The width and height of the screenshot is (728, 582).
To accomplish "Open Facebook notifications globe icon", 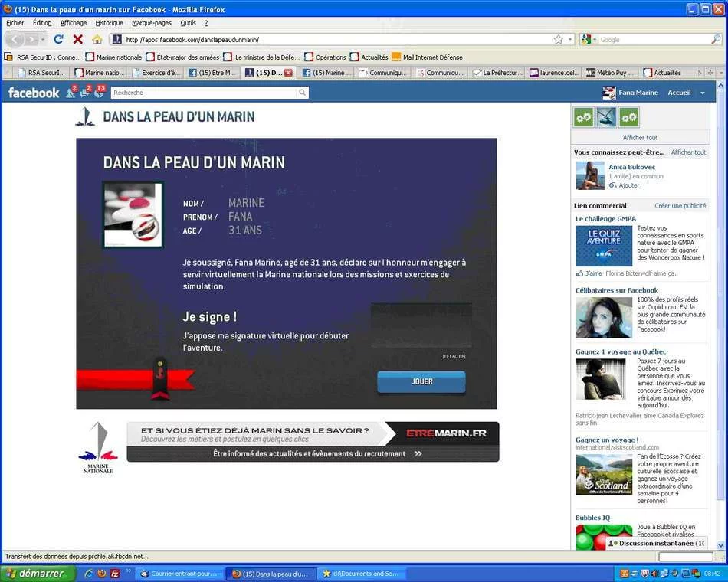I will pyautogui.click(x=99, y=92).
